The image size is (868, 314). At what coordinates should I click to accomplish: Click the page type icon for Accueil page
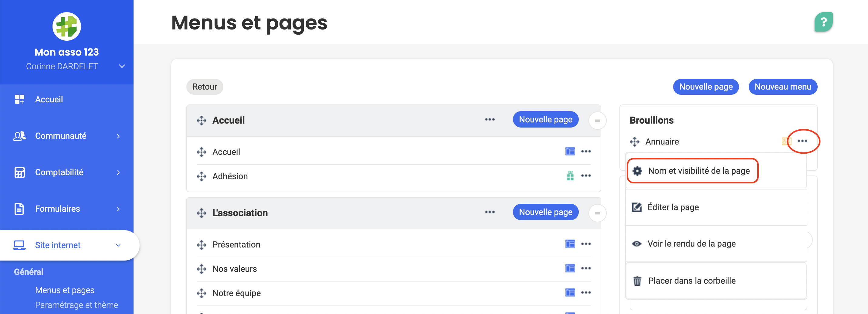click(570, 152)
